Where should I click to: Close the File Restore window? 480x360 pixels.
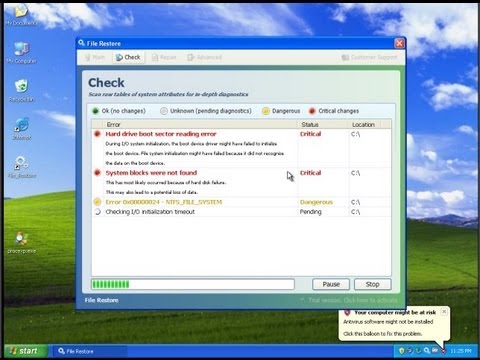399,43
